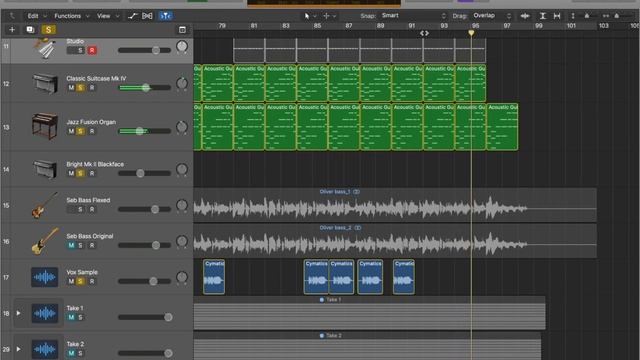This screenshot has height=360, width=640.
Task: Open the Functions menu
Action: point(71,16)
